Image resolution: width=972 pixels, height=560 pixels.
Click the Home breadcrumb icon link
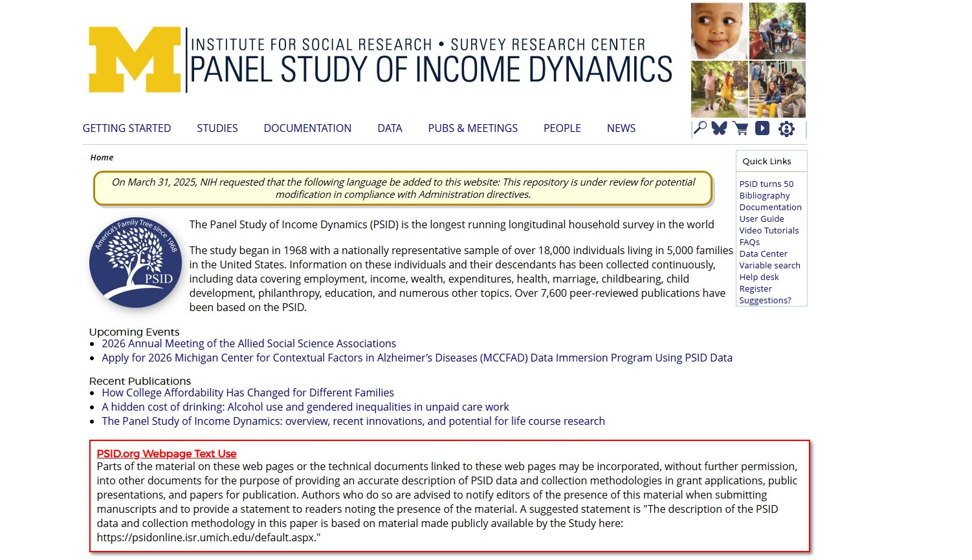coord(101,157)
